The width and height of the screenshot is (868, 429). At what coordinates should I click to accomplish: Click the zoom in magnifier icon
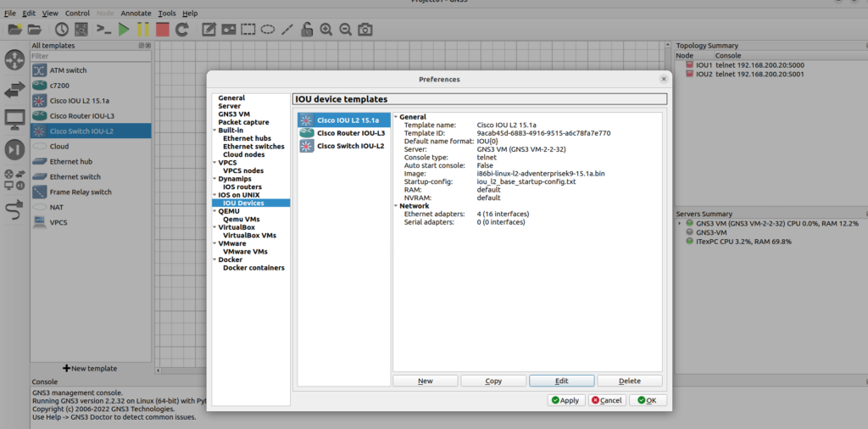(326, 30)
